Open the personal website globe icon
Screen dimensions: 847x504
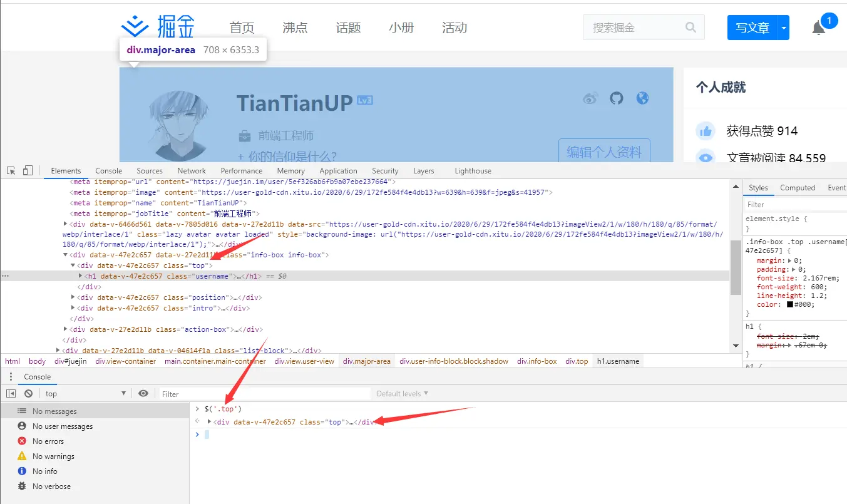click(x=642, y=98)
